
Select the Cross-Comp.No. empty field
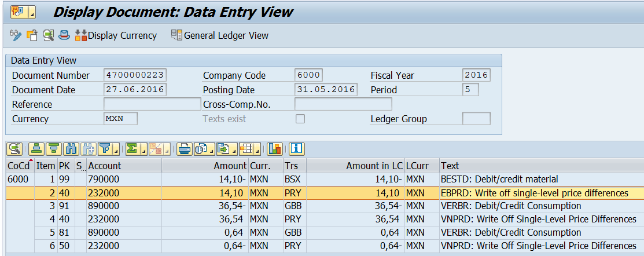[343, 104]
